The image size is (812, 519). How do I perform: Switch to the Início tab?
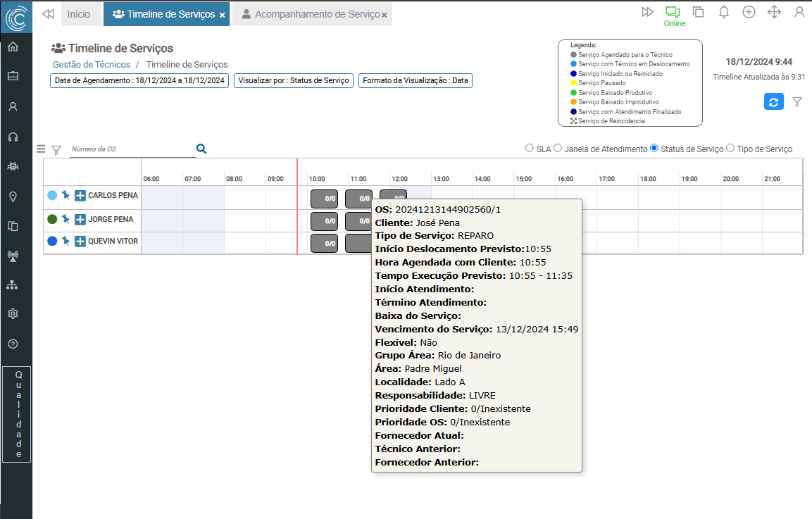[x=78, y=14]
